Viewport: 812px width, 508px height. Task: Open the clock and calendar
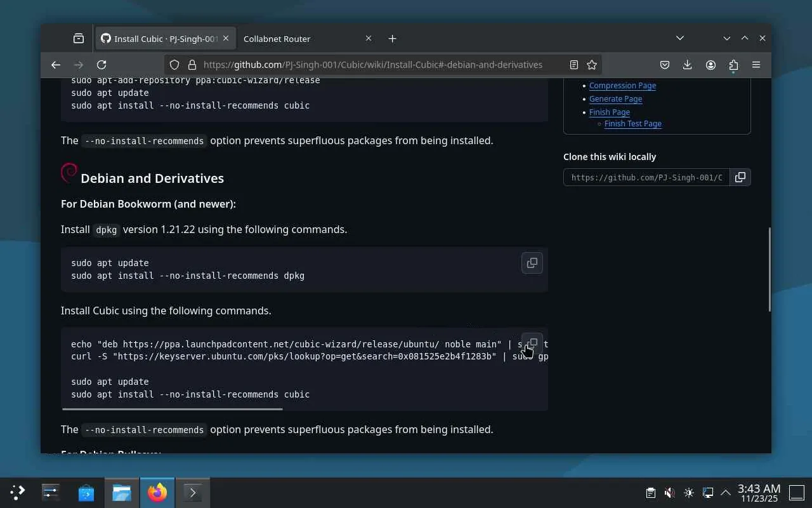tap(759, 493)
